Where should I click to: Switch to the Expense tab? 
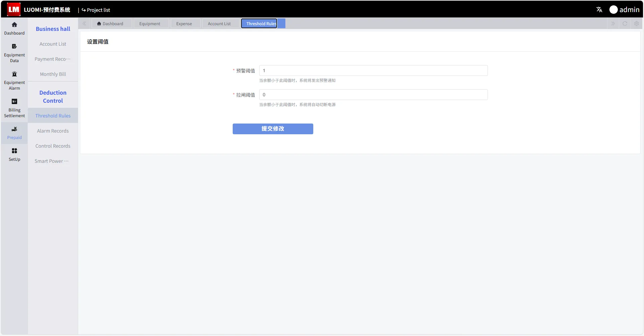click(184, 23)
